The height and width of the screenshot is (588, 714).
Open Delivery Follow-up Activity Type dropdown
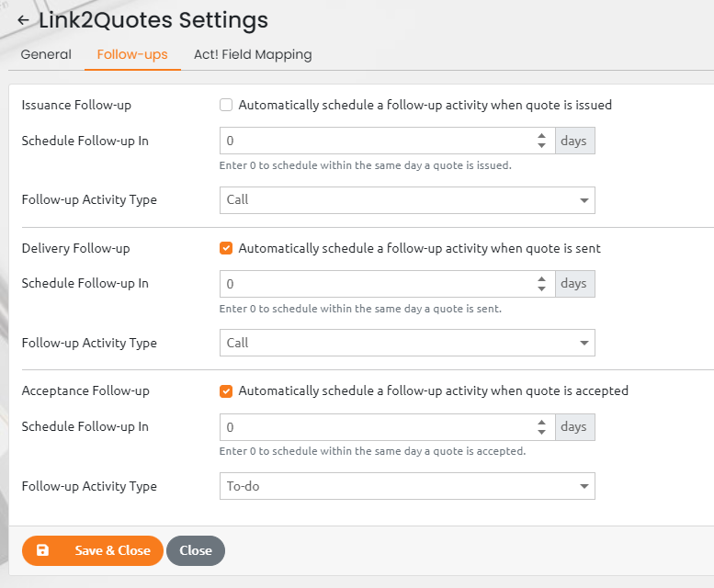point(407,343)
